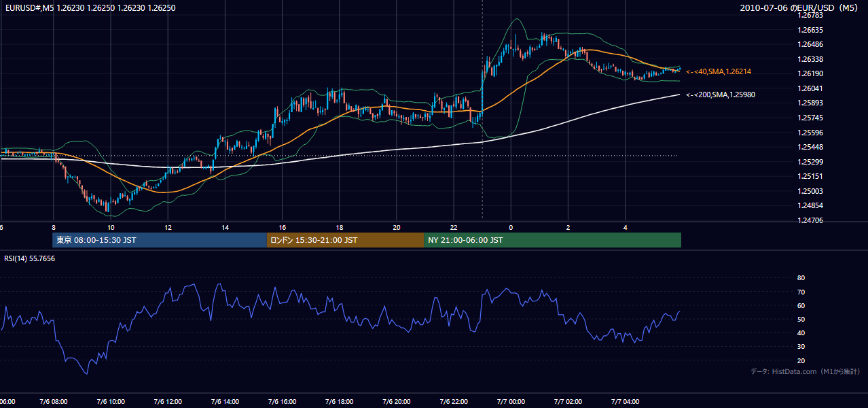The image size is (868, 408).
Task: Click price axis value 1.25003
Action: pyautogui.click(x=811, y=191)
